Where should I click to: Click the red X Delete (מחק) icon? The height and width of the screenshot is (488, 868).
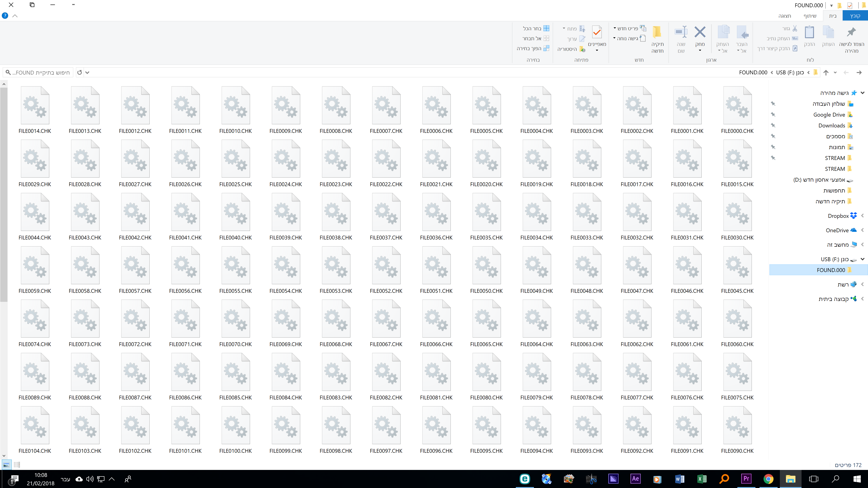click(700, 32)
